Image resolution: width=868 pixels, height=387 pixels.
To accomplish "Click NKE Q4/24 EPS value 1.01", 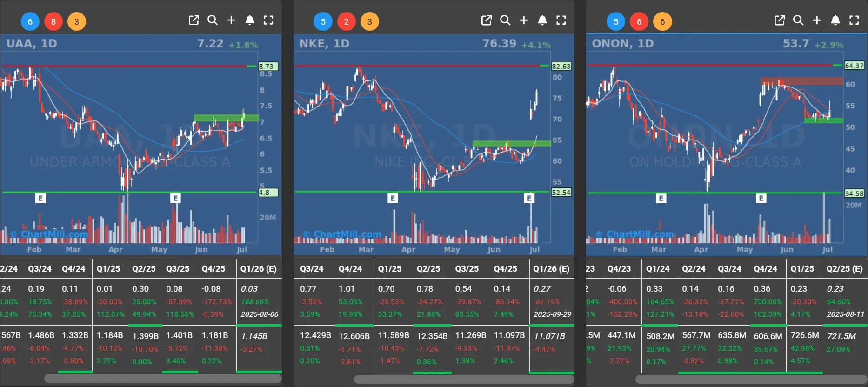I will pos(347,289).
